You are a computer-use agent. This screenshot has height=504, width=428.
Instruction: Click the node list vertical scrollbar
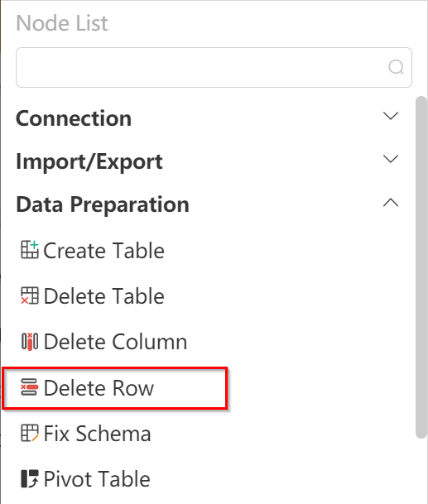421,266
